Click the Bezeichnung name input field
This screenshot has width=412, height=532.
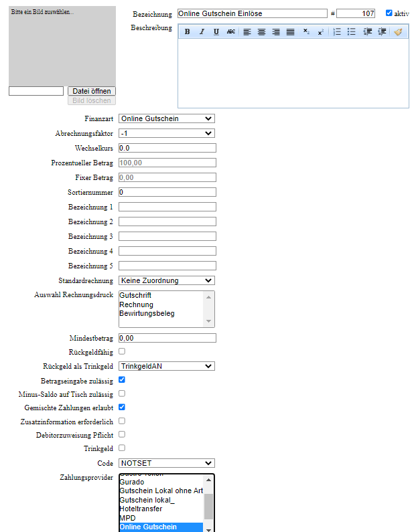pyautogui.click(x=253, y=13)
